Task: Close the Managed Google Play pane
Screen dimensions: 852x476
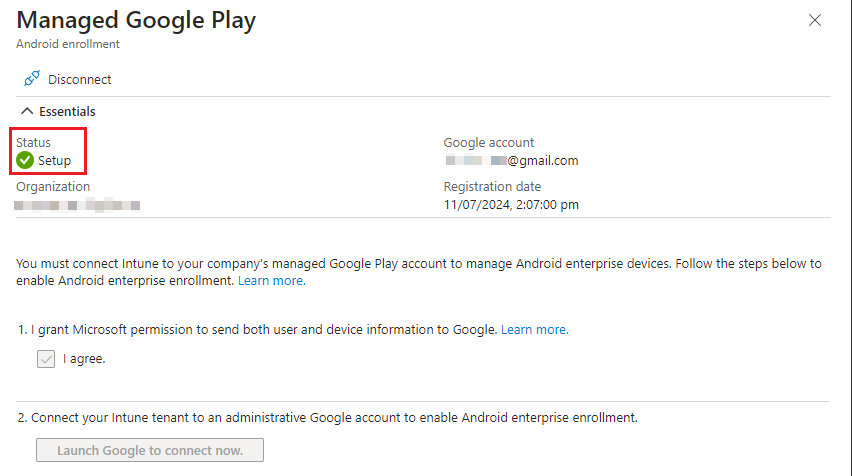Action: [x=815, y=20]
